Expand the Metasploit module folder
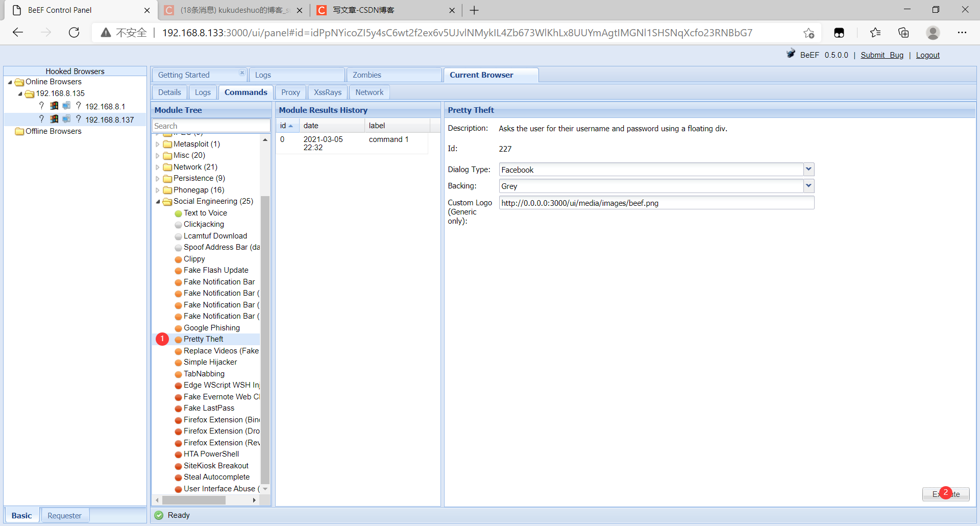Image resolution: width=980 pixels, height=526 pixels. (157, 145)
